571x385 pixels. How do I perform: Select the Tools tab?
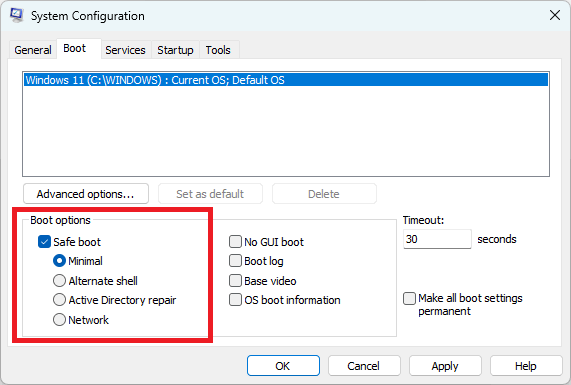[218, 50]
